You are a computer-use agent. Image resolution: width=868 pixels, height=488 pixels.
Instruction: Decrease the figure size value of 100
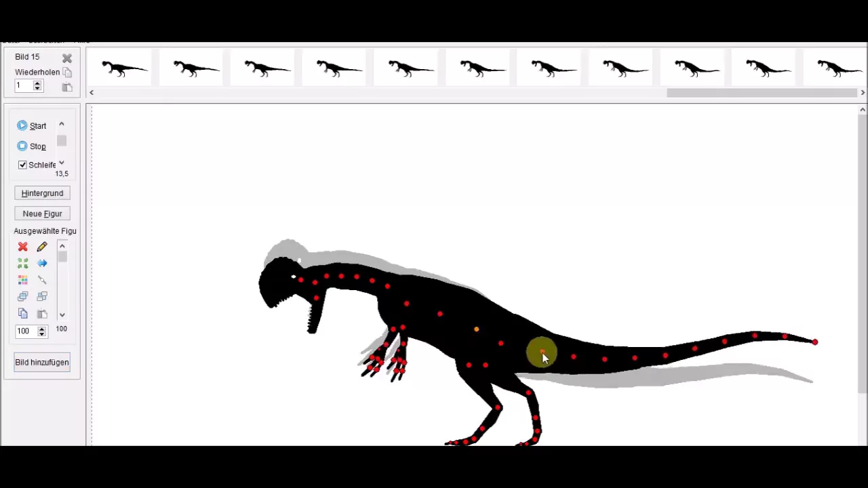click(42, 334)
